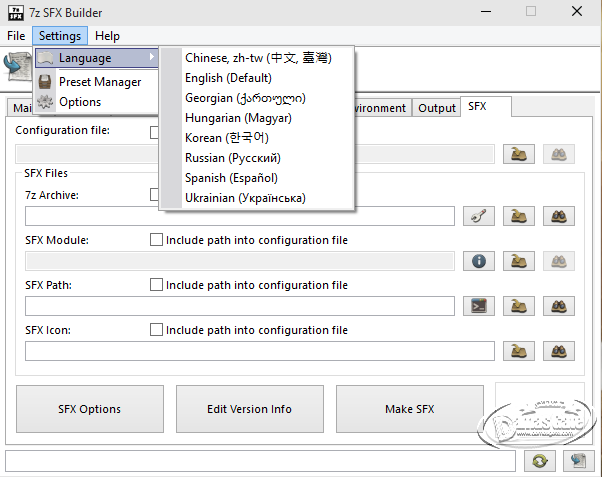Click toolbar document arrow icon
This screenshot has width=602, height=477.
tap(18, 66)
